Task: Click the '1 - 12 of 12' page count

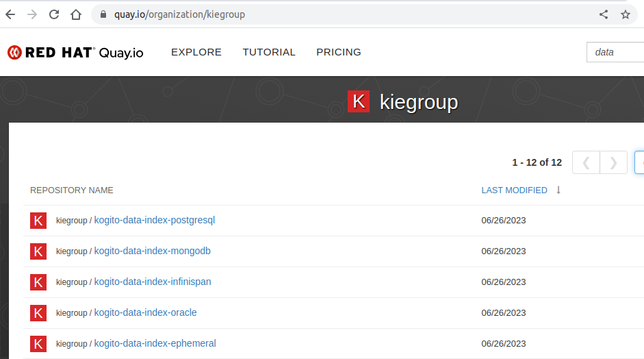Action: 537,162
